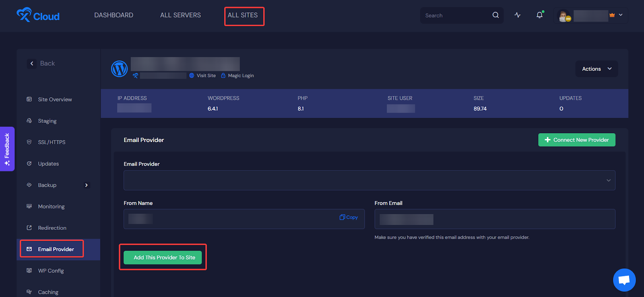
Task: Open SSL/HTTPS in the sidebar
Action: click(52, 142)
